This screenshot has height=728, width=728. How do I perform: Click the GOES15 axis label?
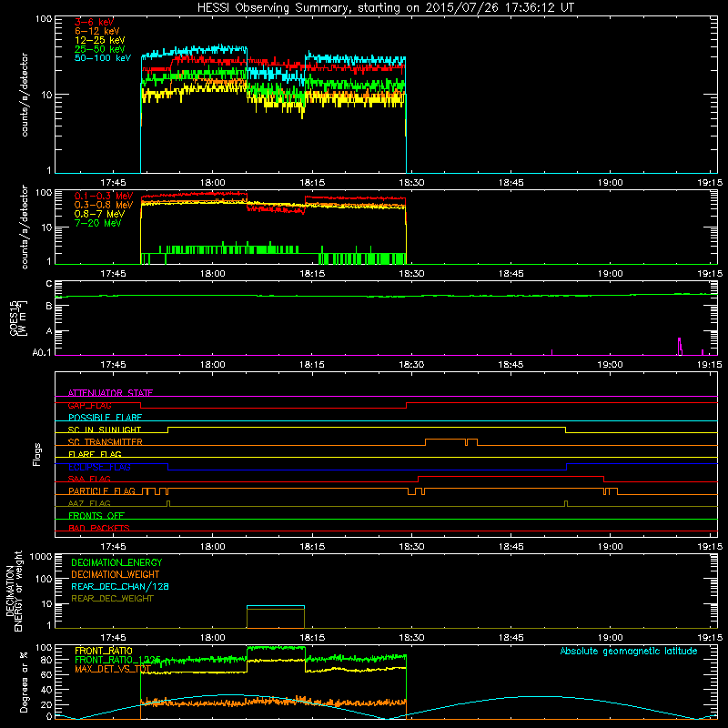click(14, 318)
